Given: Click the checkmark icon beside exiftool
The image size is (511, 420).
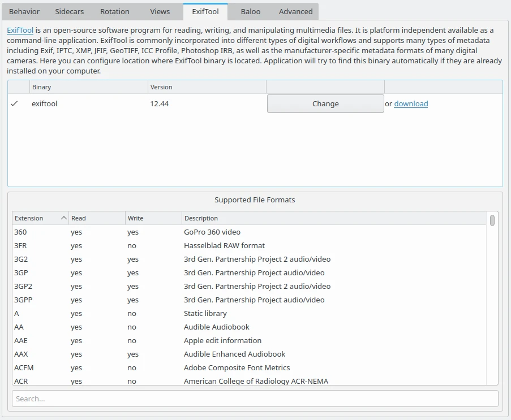Looking at the screenshot, I should (x=14, y=104).
